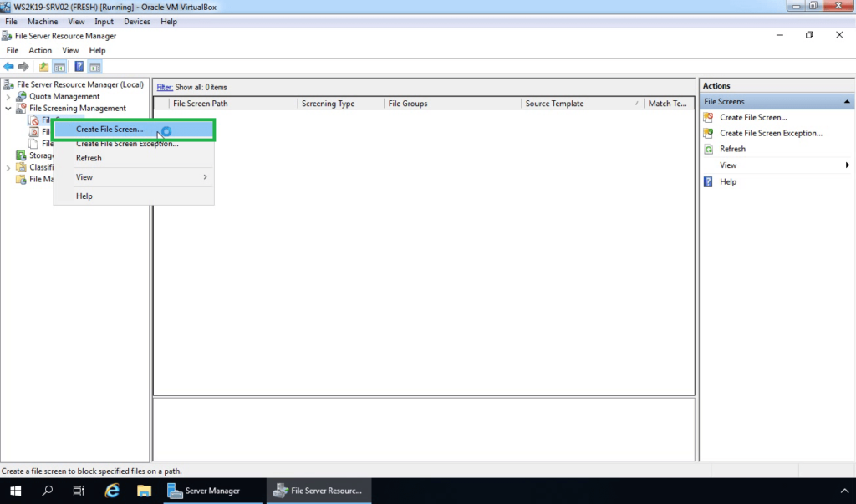Toggle the Show/Hide Console Tree toolbar icon
856x504 pixels.
coord(59,67)
